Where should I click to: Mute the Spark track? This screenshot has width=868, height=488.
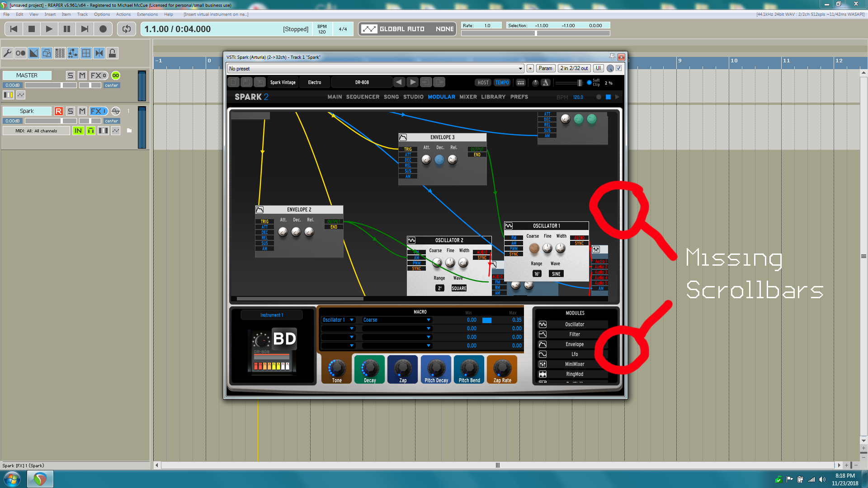point(82,111)
